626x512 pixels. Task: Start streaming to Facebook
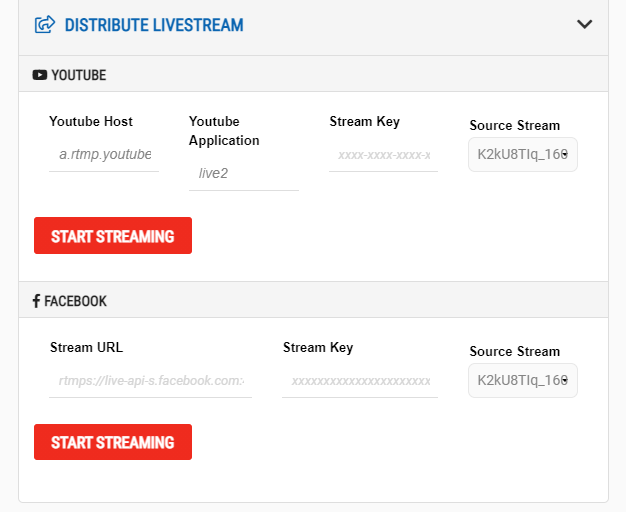click(x=113, y=442)
